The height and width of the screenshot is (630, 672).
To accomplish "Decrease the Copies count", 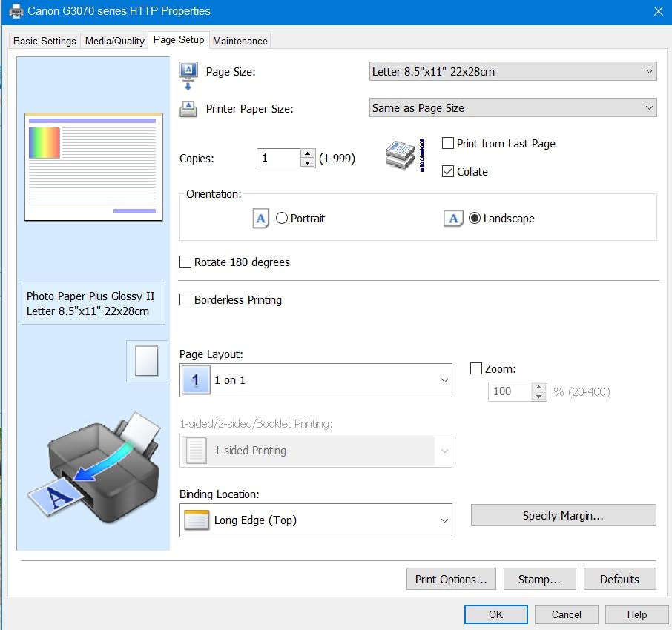I will click(308, 163).
